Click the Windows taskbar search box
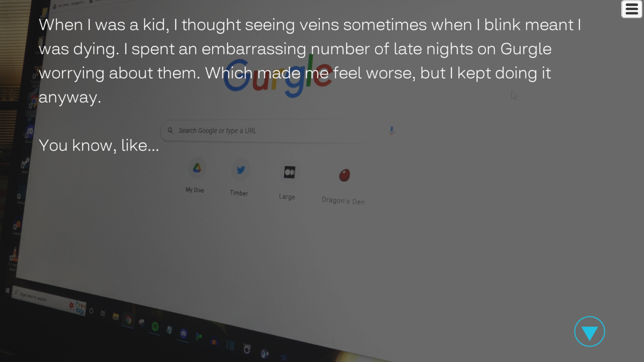Screen dimensions: 644x362 pos(49,300)
